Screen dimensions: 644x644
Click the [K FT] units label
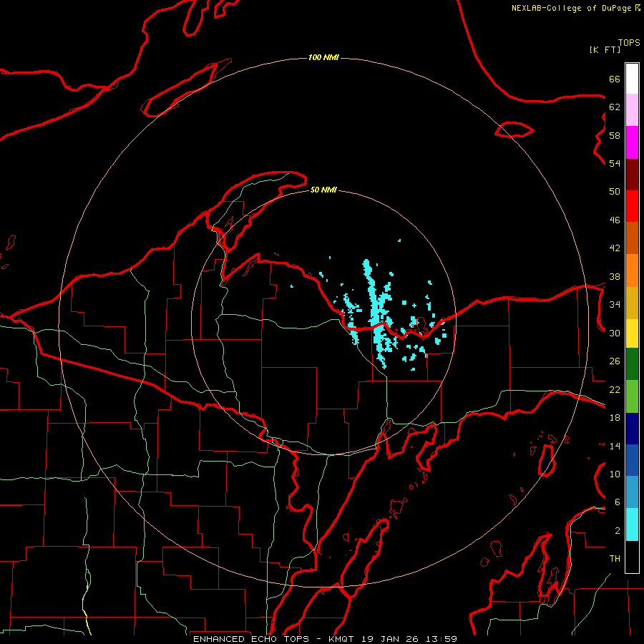tap(605, 49)
